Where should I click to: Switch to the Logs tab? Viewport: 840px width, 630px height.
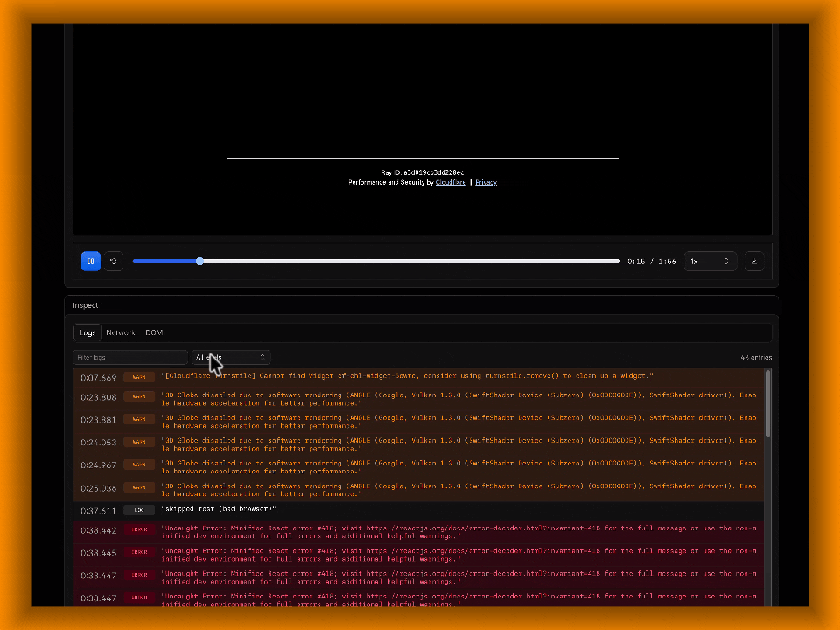pyautogui.click(x=87, y=332)
